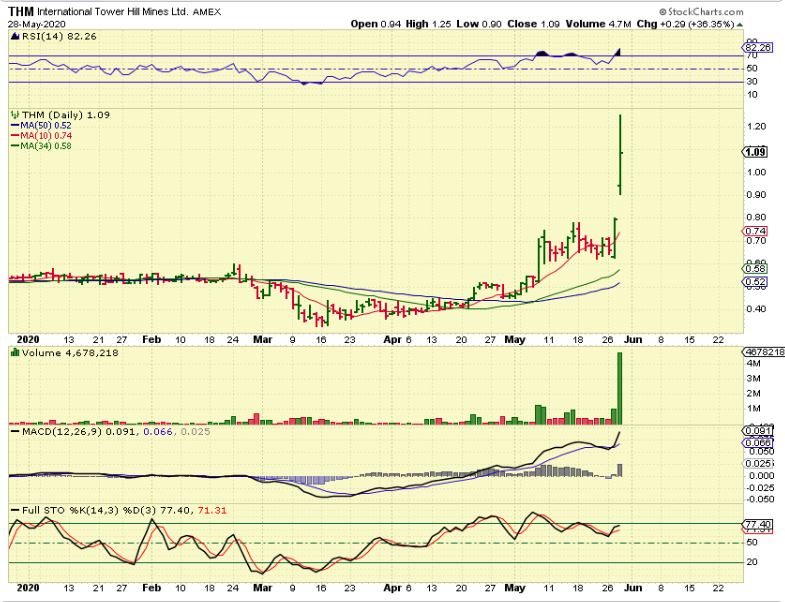
Task: Select the International Tower Hill Mines Ltd. name
Action: click(x=113, y=12)
